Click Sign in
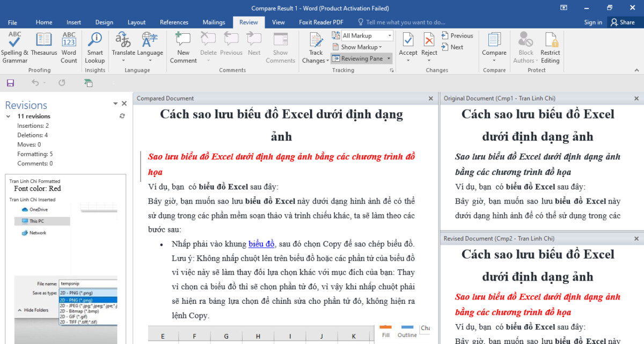Viewport: 644px width, 344px height. pyautogui.click(x=593, y=22)
